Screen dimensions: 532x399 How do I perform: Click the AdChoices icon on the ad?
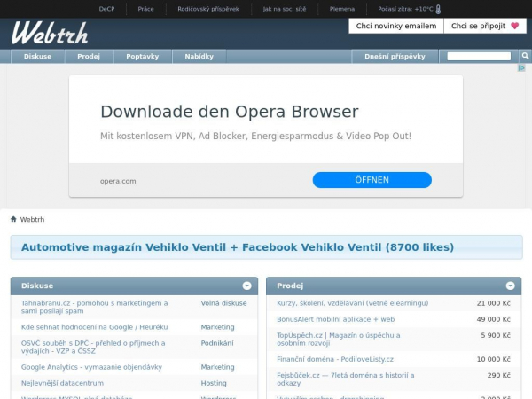point(521,68)
